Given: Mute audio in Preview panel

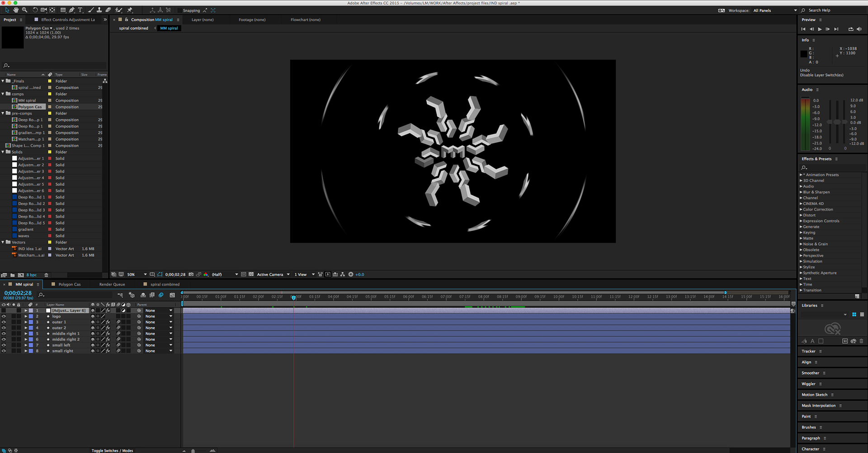Looking at the screenshot, I should [859, 29].
